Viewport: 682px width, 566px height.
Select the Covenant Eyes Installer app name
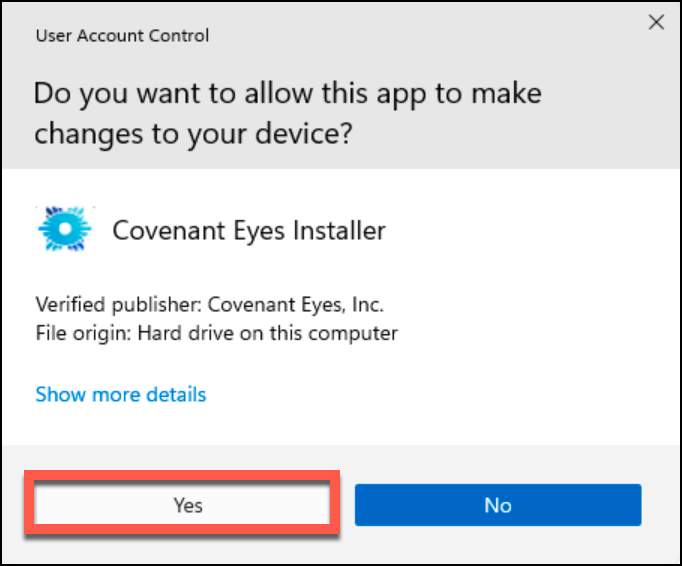(x=249, y=230)
